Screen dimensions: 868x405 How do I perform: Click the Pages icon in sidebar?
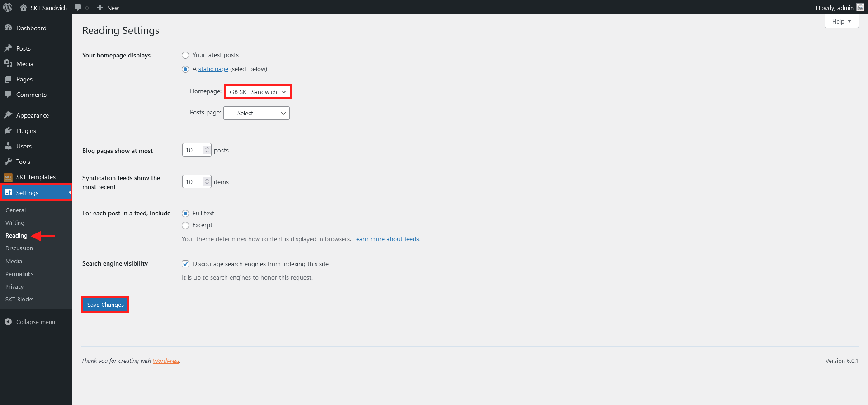8,79
